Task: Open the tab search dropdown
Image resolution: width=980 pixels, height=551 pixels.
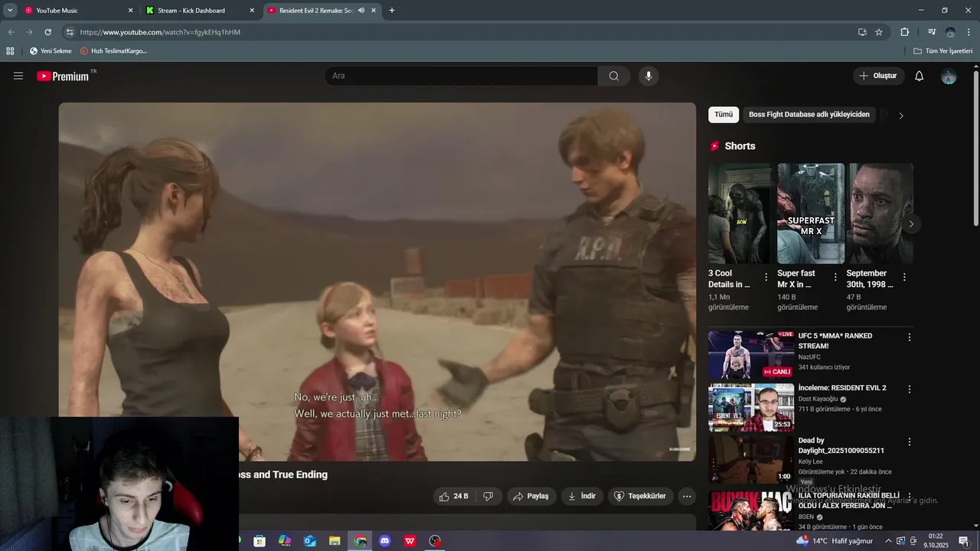Action: click(x=10, y=11)
